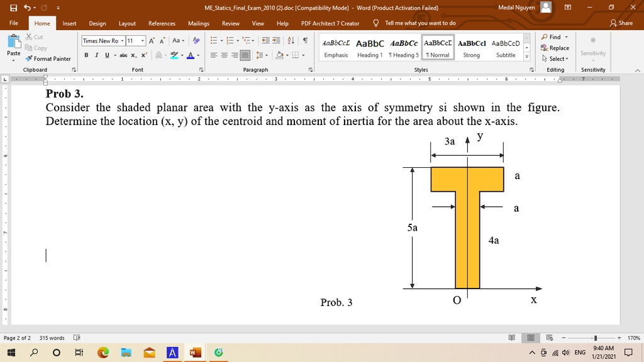
Task: Open Google Chrome from the taskbar
Action: click(103, 353)
